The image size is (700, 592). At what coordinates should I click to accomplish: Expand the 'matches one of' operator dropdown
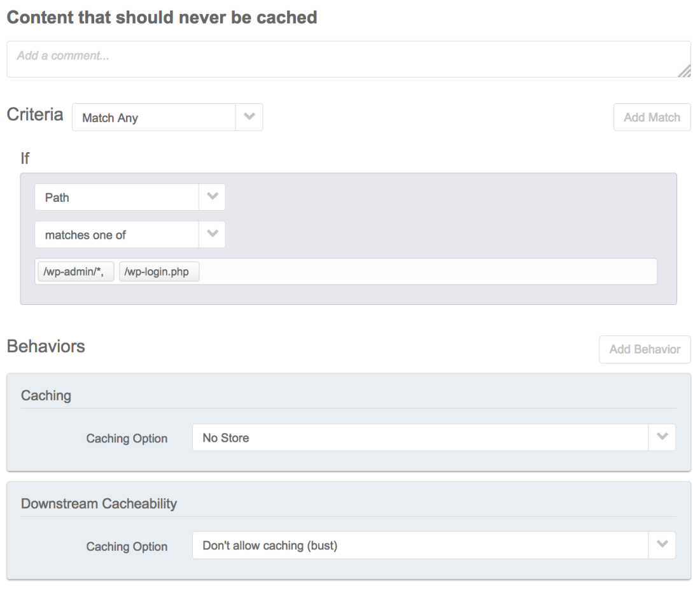117,234
